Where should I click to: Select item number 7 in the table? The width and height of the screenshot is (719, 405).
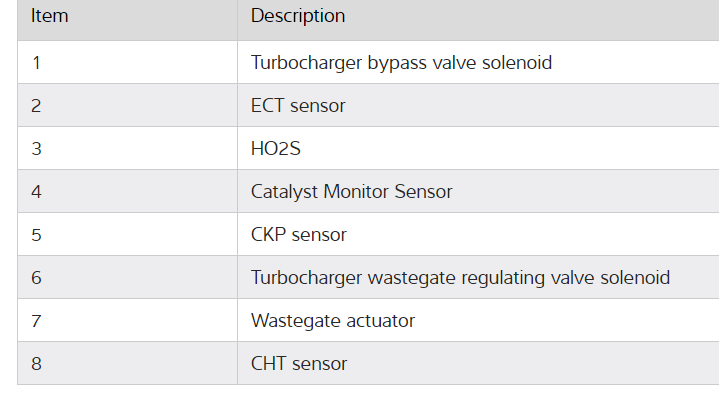point(37,321)
